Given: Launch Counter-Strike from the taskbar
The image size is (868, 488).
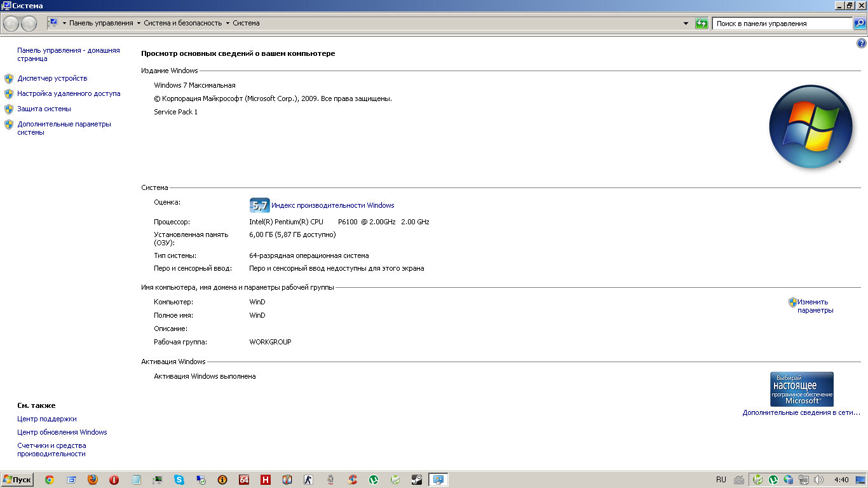Looking at the screenshot, I should click(309, 480).
